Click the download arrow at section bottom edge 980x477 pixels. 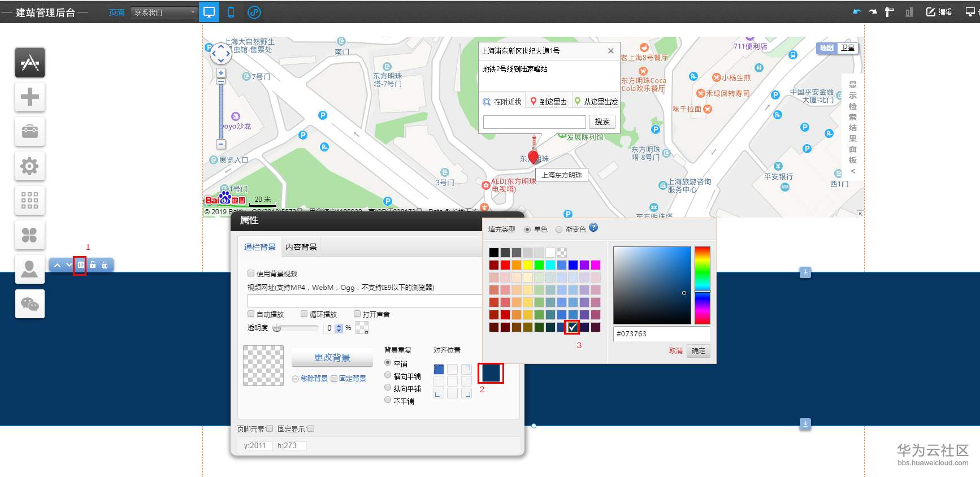click(805, 423)
